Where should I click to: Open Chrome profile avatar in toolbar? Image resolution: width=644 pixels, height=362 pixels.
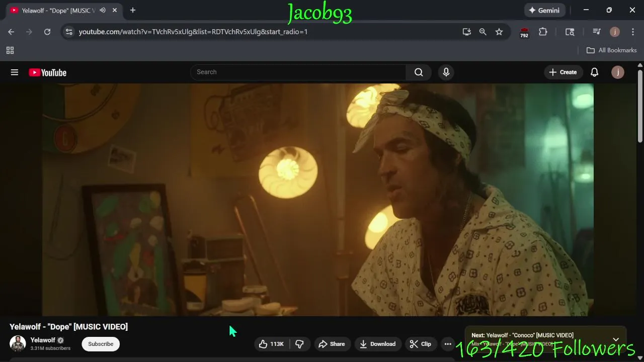pos(615,32)
